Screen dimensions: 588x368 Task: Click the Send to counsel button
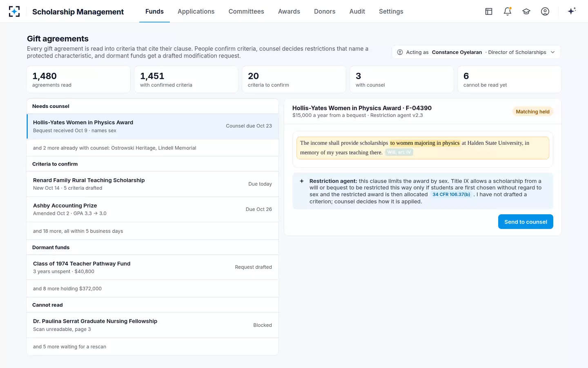[x=526, y=222]
